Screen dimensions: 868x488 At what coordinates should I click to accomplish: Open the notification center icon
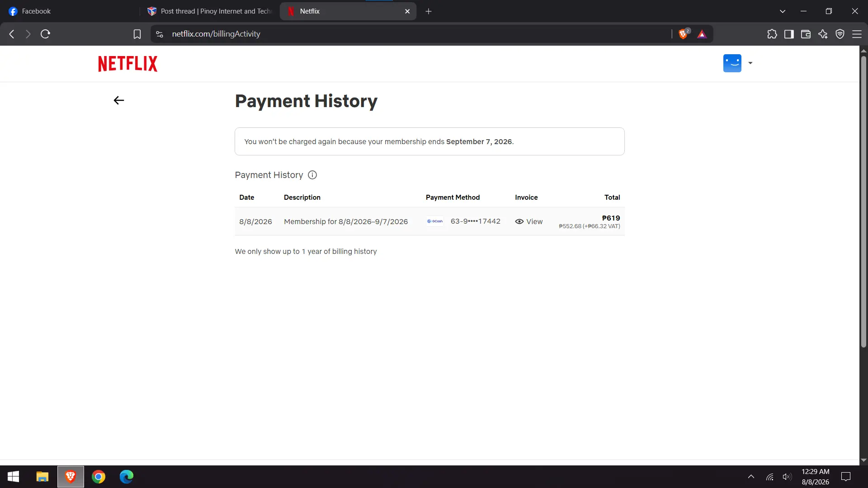[846, 477]
